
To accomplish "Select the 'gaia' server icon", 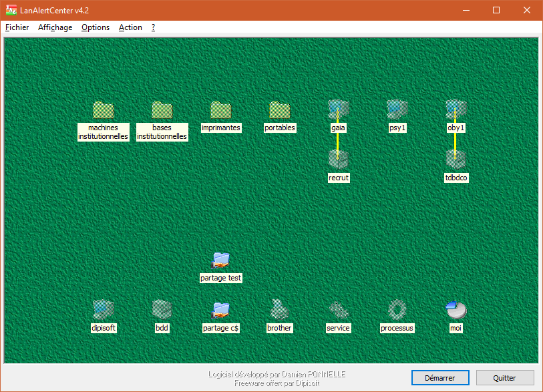I will [338, 110].
